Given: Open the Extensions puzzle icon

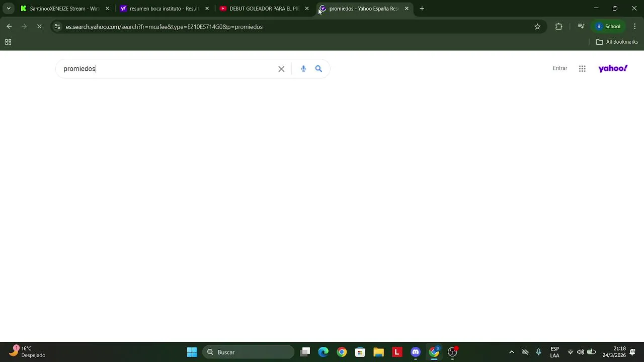Looking at the screenshot, I should (558, 27).
